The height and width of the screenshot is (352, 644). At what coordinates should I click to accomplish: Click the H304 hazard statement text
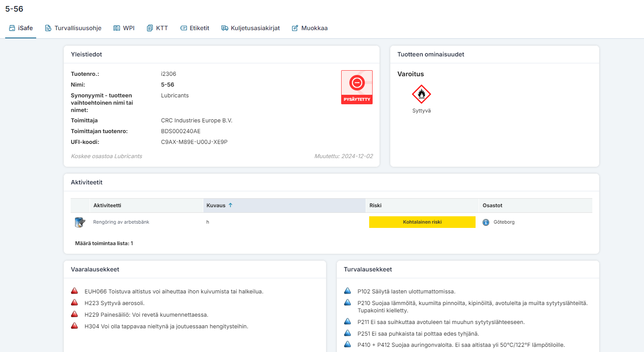pos(166,326)
